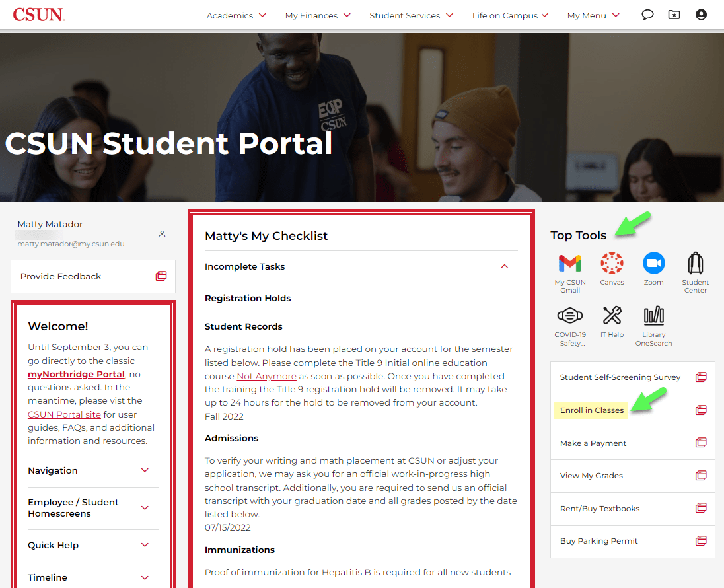724x588 pixels.
Task: Open the chat bubble icon in header
Action: click(x=647, y=15)
